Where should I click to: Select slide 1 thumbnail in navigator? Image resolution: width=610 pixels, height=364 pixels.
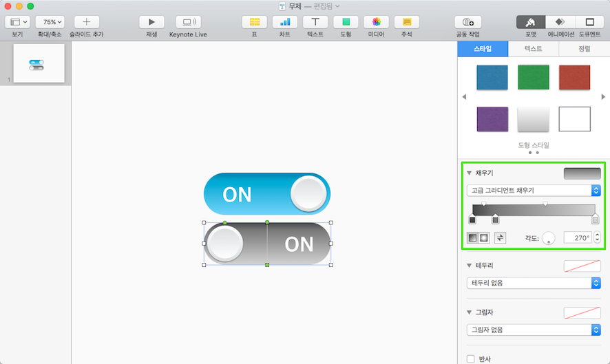(39, 63)
